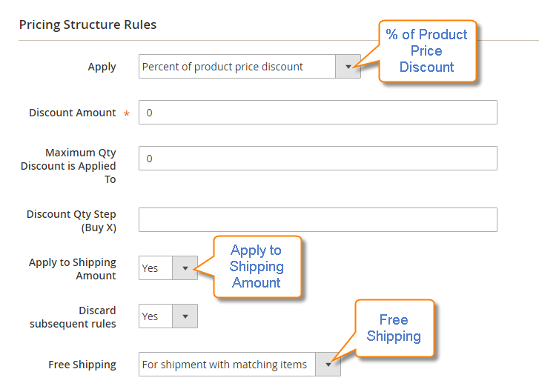Click "Percent of product price discount" selected value

(222, 67)
